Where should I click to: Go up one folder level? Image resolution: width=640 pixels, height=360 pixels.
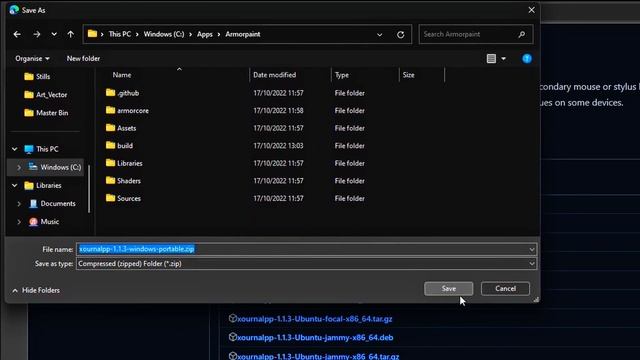[71, 34]
